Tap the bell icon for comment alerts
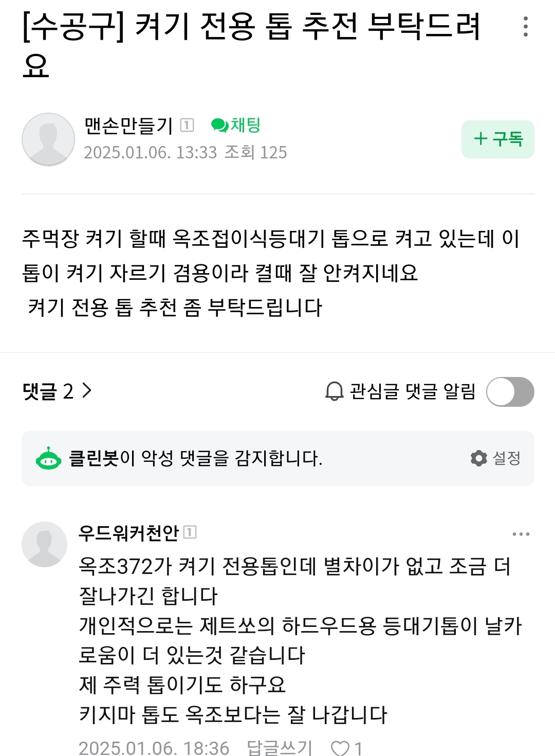Image resolution: width=555 pixels, height=756 pixels. (334, 391)
